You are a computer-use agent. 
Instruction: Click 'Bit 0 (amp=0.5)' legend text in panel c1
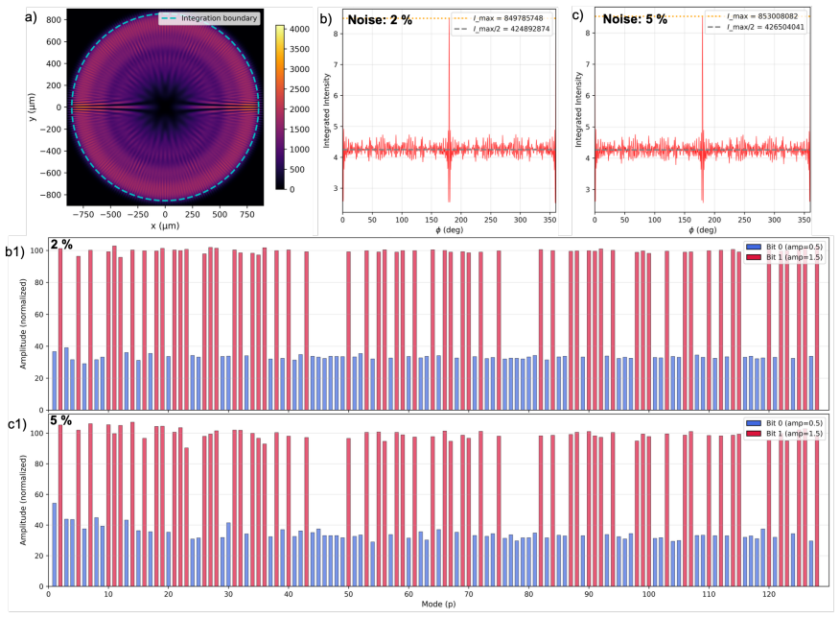pyautogui.click(x=795, y=423)
